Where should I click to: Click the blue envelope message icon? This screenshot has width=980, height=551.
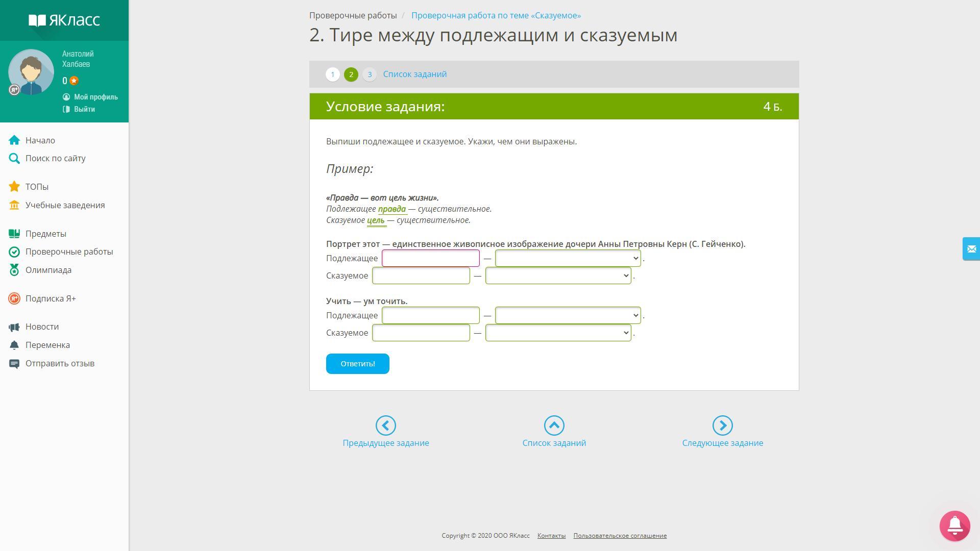pyautogui.click(x=971, y=249)
